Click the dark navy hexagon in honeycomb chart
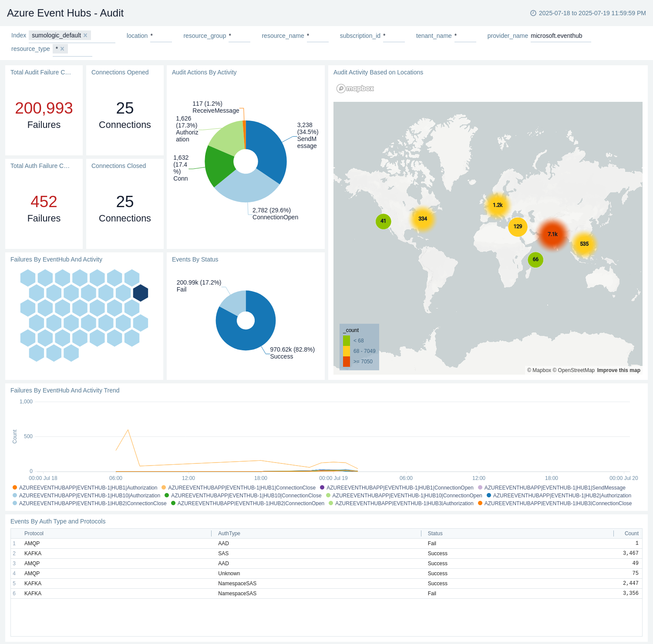 click(x=141, y=293)
